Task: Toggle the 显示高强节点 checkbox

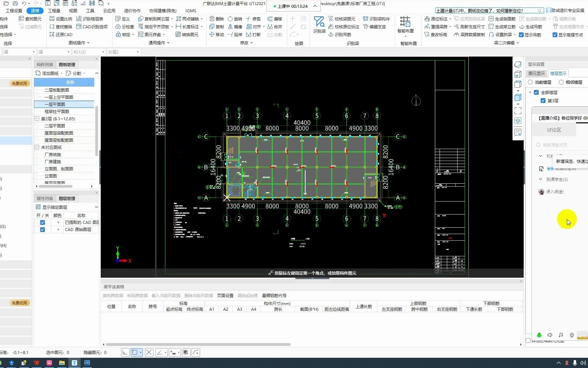Action: tap(555, 35)
